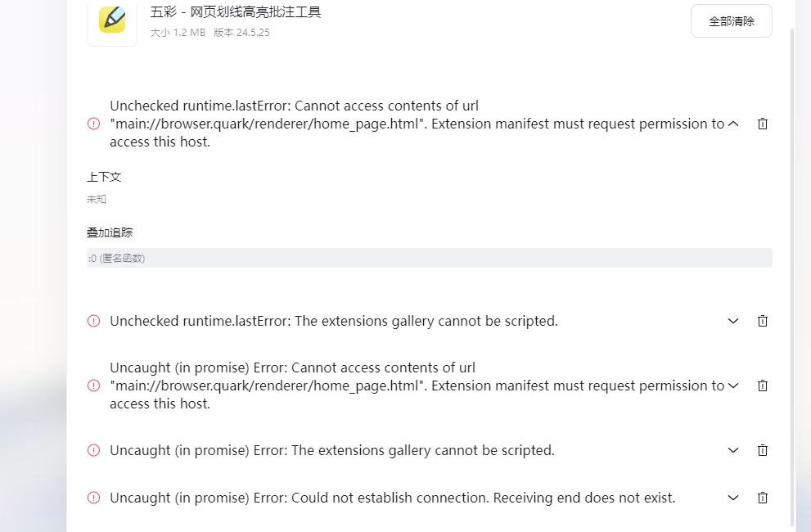Delete the runtime.lastError extensions gallery error
This screenshot has height=532, width=811.
[763, 321]
